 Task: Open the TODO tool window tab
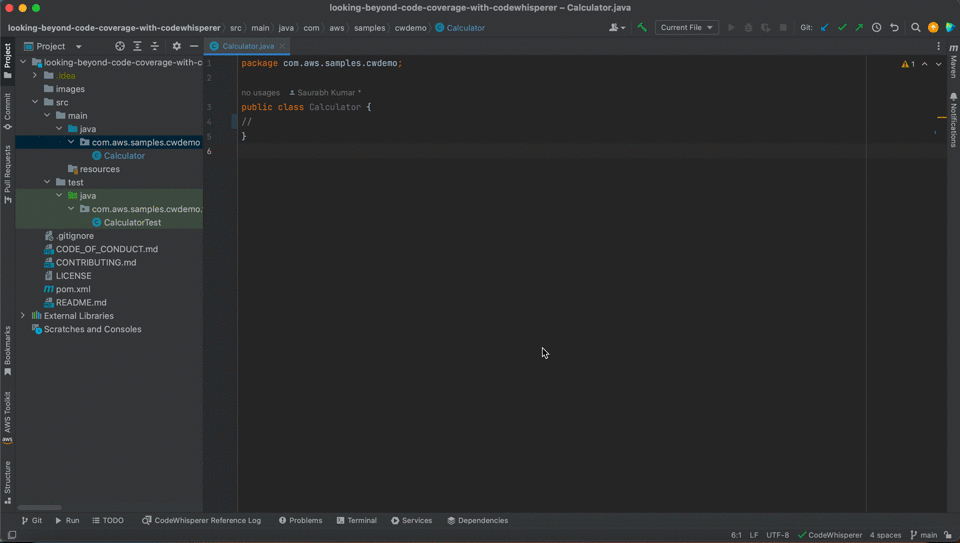tap(108, 521)
